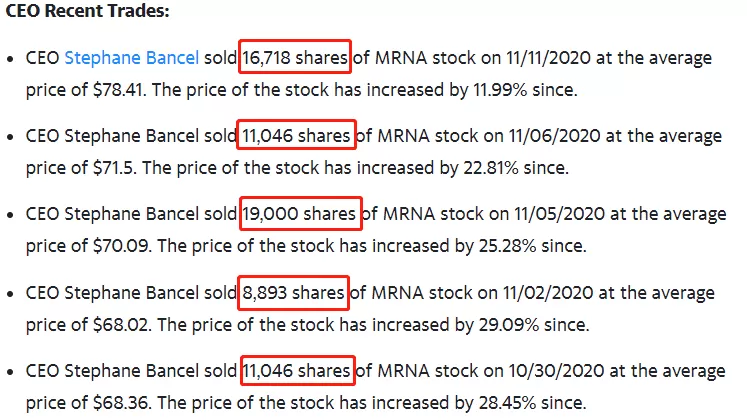
Task: Click the 11/02/2020 trade date
Action: point(548,293)
